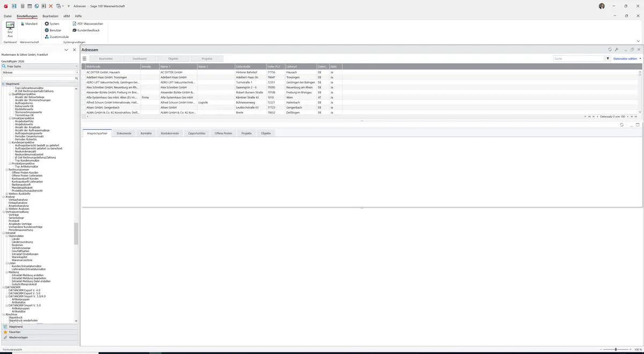Viewport: 644px width, 354px height.
Task: Open the Mandant settings icon
Action: click(x=23, y=24)
